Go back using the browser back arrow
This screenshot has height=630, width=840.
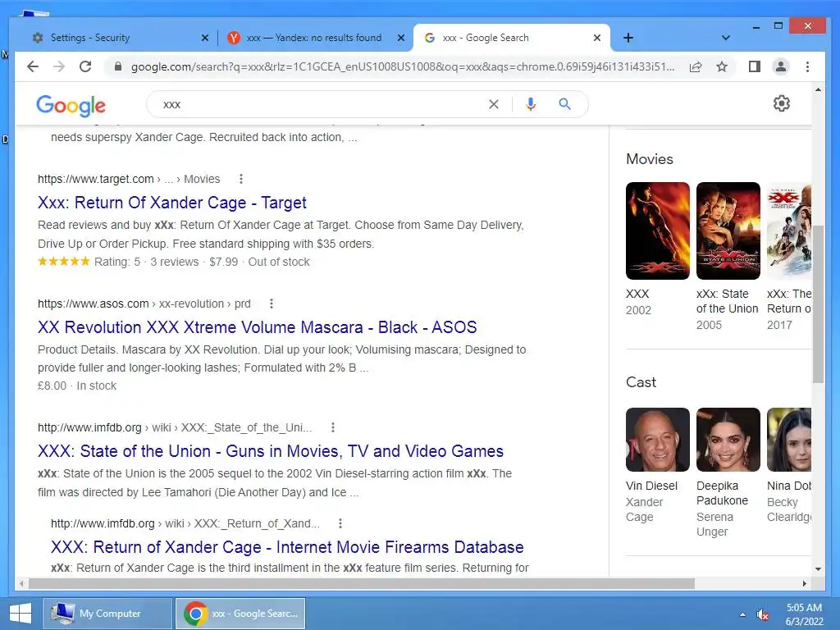coord(33,66)
